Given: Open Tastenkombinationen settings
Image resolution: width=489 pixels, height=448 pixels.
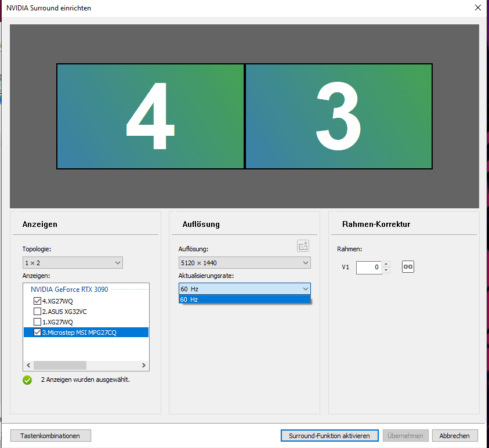Looking at the screenshot, I should click(x=50, y=435).
